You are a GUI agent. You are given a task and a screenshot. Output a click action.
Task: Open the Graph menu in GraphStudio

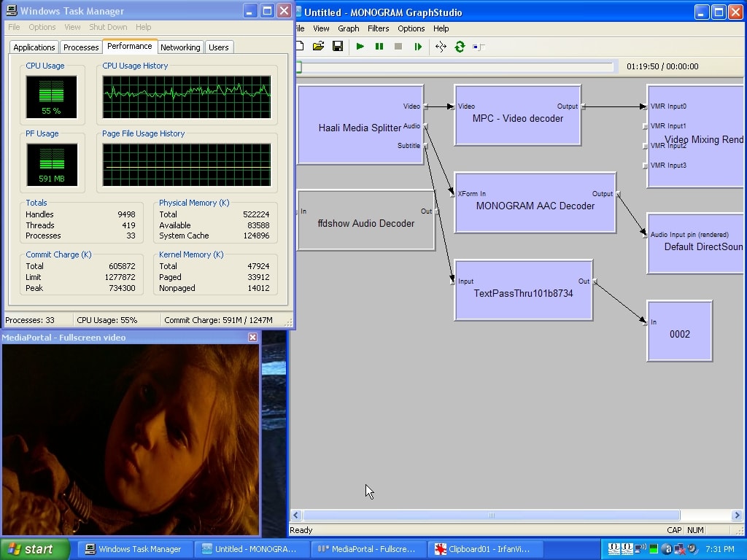pyautogui.click(x=348, y=28)
